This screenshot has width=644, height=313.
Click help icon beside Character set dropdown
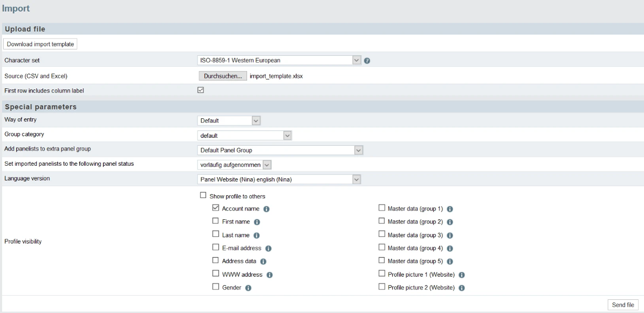point(367,60)
